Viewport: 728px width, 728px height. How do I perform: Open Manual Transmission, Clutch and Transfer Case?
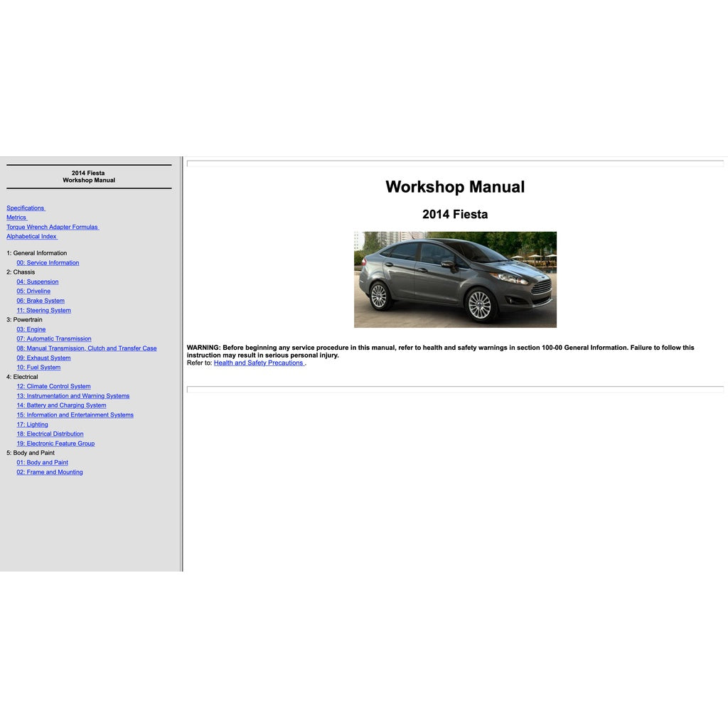pos(87,348)
